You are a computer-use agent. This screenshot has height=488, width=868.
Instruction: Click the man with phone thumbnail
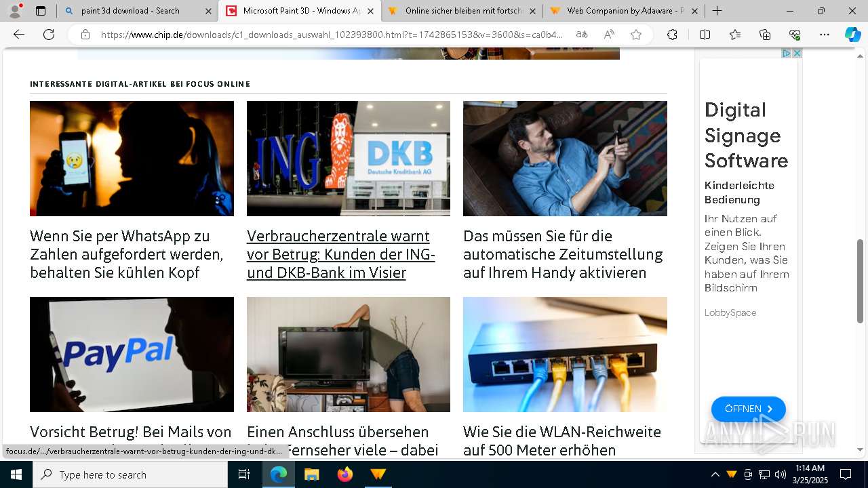(x=565, y=159)
